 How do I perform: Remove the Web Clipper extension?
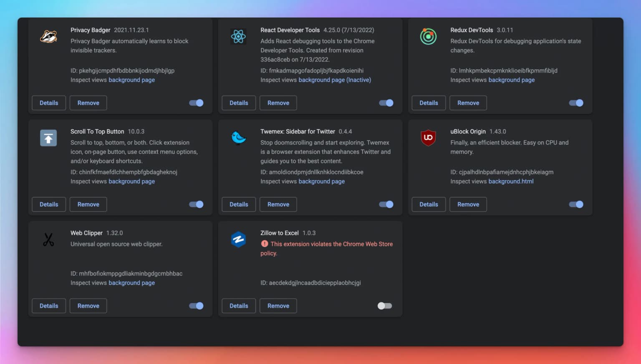click(x=88, y=306)
